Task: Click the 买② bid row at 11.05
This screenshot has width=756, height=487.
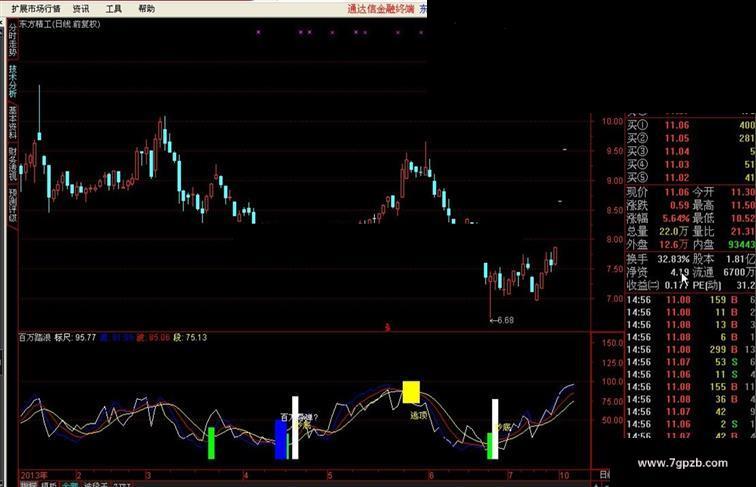Action: pyautogui.click(x=690, y=138)
